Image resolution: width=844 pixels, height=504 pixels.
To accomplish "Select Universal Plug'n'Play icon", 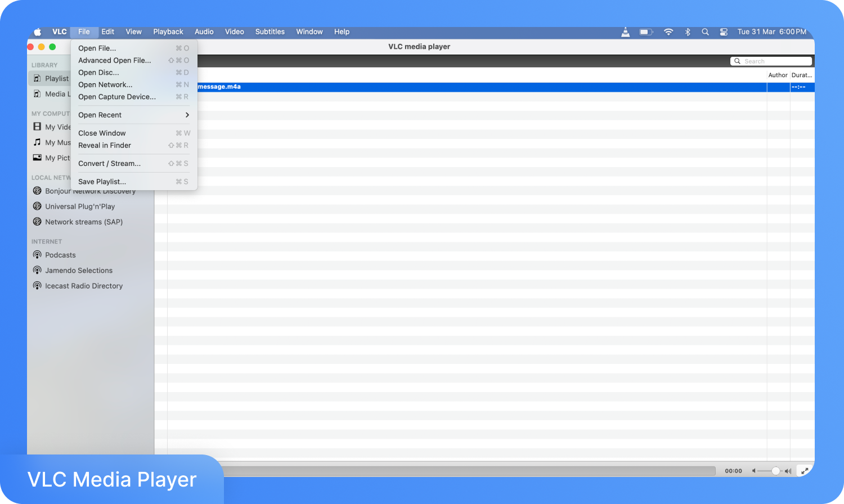I will point(37,206).
